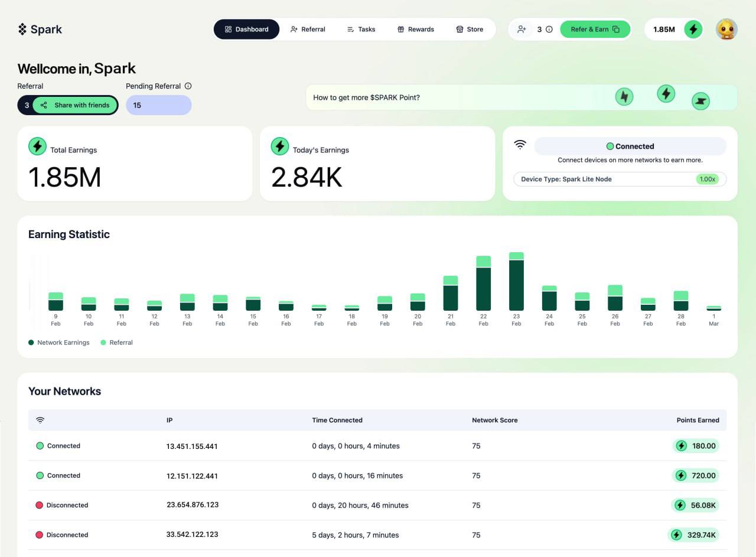The image size is (756, 557).
Task: Click IP address 12.151.122.441
Action: click(192, 476)
